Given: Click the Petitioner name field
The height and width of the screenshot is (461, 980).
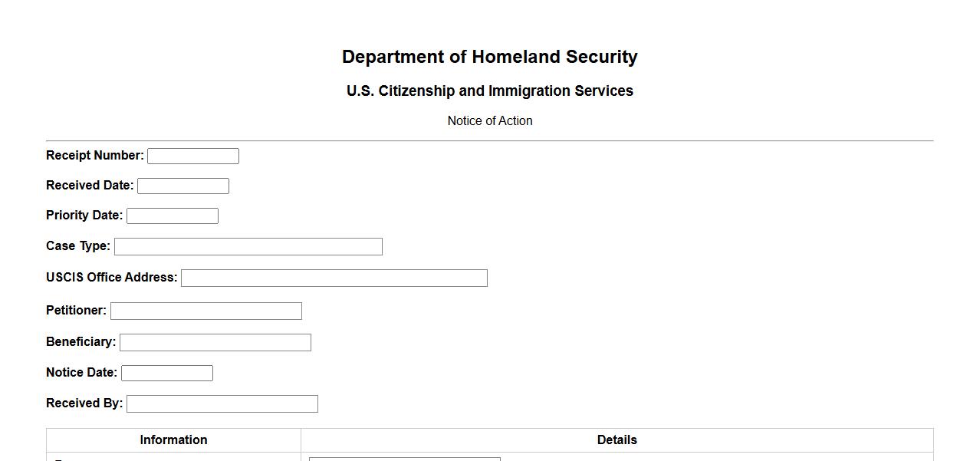Looking at the screenshot, I should (206, 311).
